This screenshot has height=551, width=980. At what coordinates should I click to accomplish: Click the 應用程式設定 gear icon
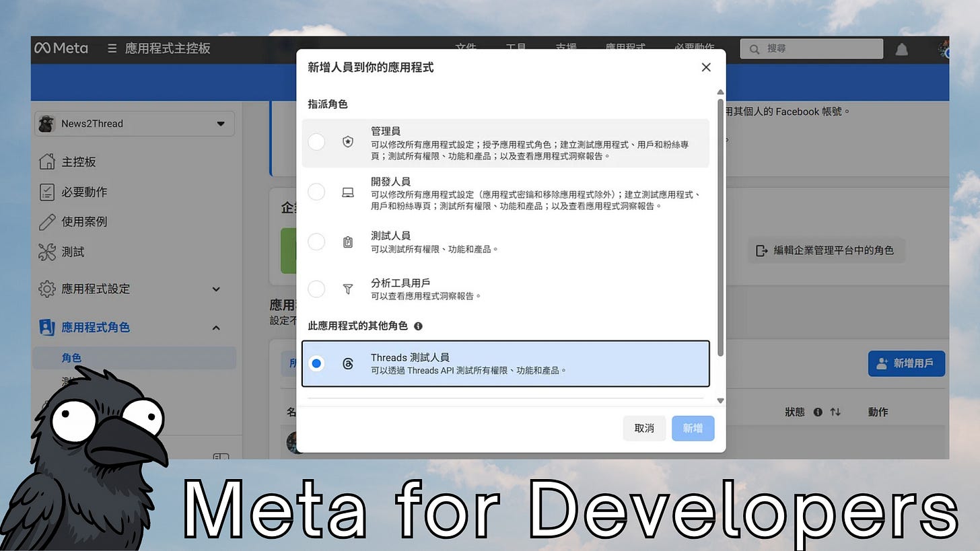point(46,289)
